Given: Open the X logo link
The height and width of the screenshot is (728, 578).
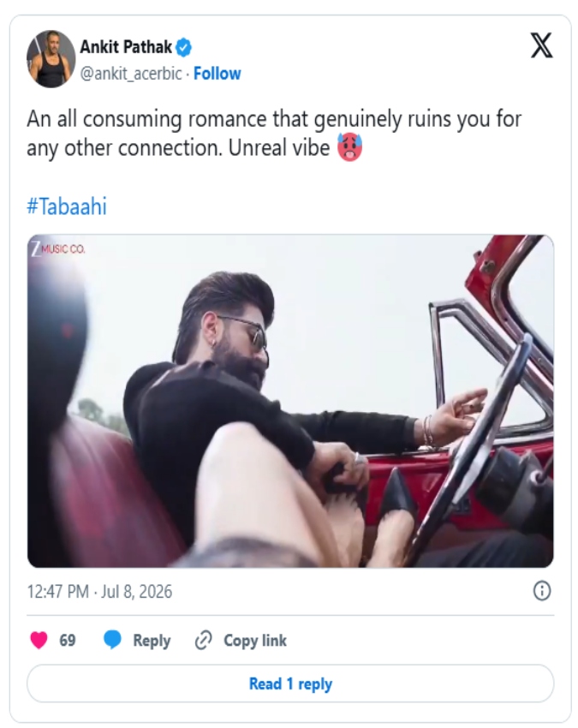Looking at the screenshot, I should coord(542,45).
